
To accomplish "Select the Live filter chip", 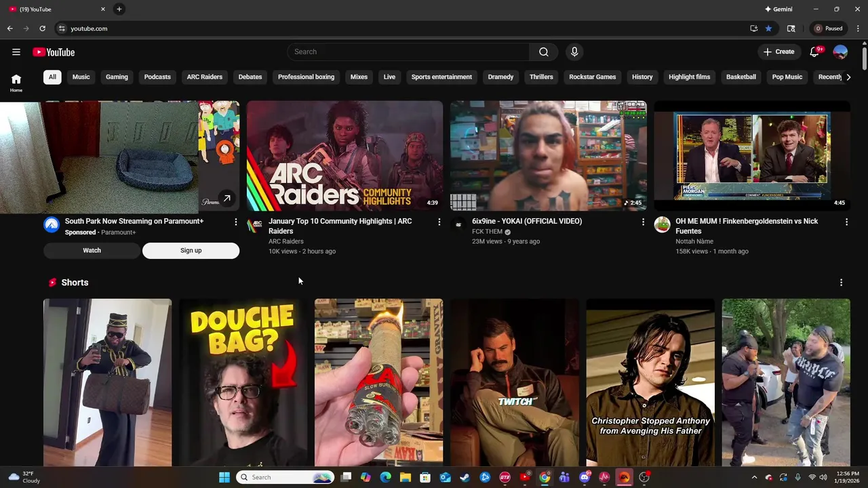I will click(x=389, y=77).
